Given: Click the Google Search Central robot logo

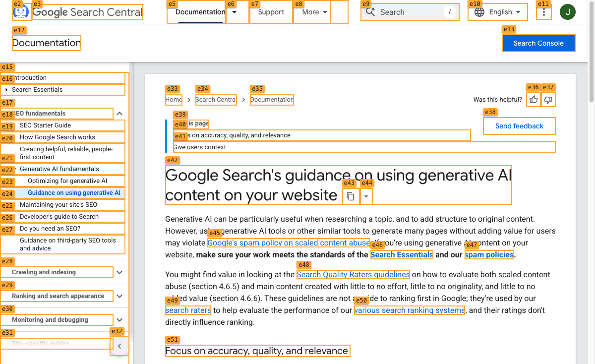Looking at the screenshot, I should [x=21, y=12].
